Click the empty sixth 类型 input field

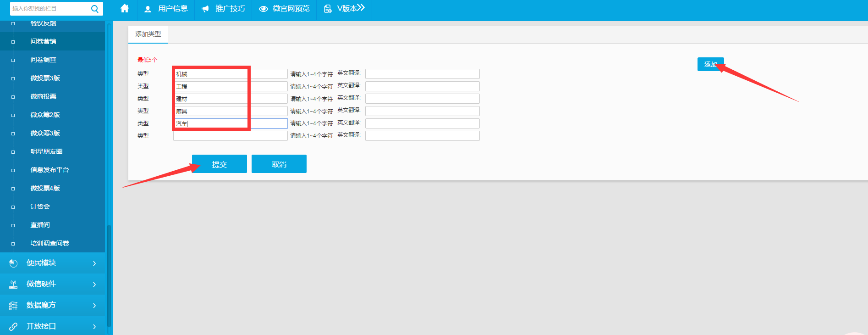pyautogui.click(x=230, y=136)
